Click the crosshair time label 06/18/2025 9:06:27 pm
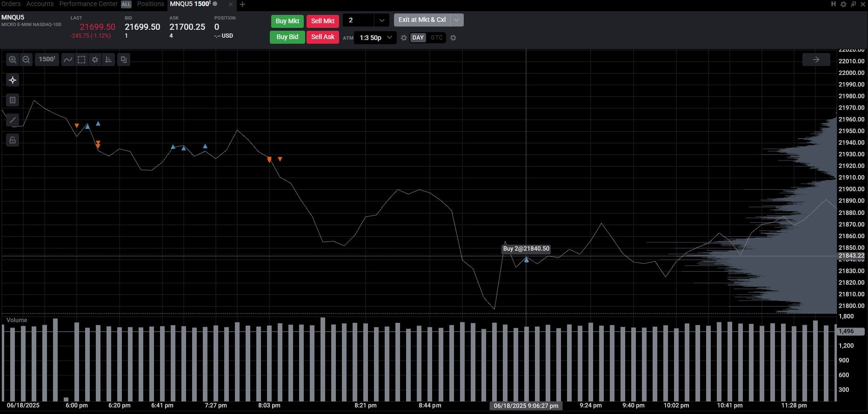 click(526, 406)
